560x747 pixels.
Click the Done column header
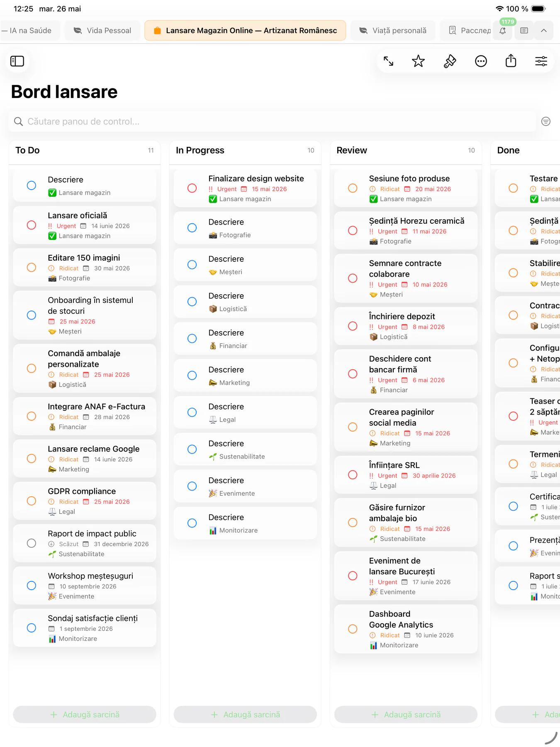point(525,150)
